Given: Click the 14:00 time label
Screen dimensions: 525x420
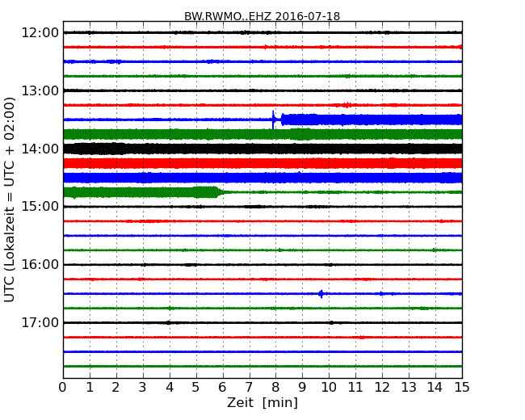Looking at the screenshot, I should 40,149.
